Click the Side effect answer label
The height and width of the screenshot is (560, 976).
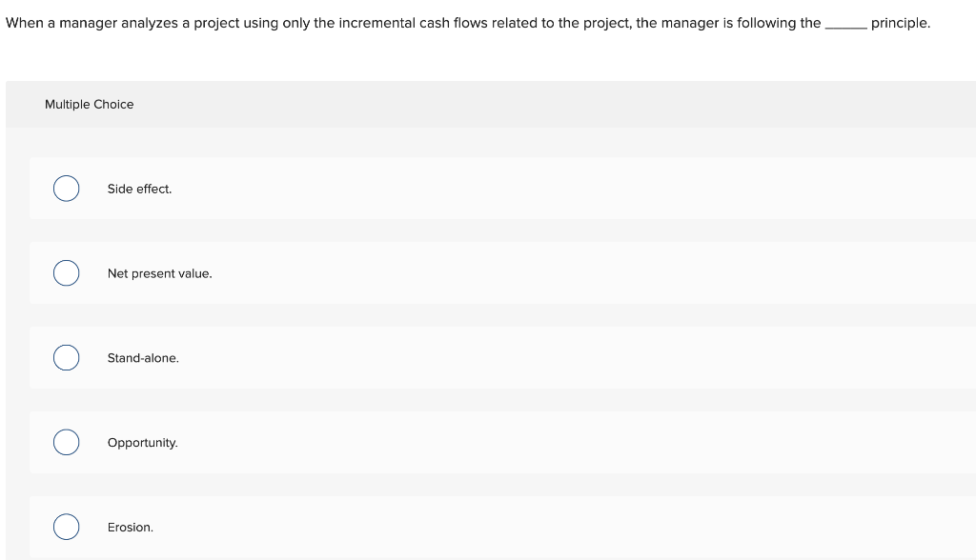point(139,189)
